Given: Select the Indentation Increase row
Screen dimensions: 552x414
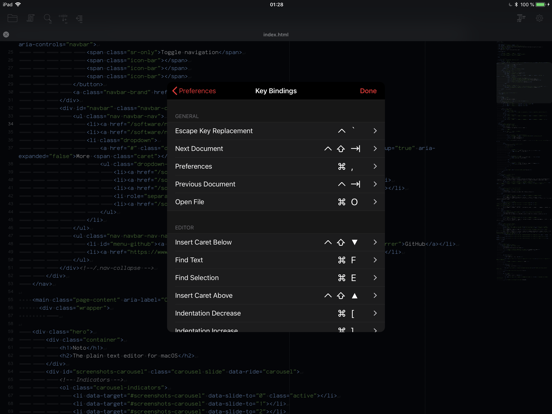Looking at the screenshot, I should point(276,327).
